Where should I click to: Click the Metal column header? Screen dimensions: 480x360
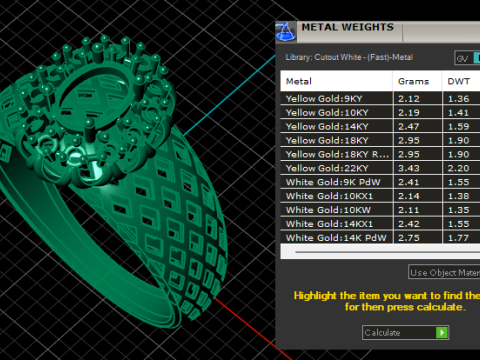point(336,81)
